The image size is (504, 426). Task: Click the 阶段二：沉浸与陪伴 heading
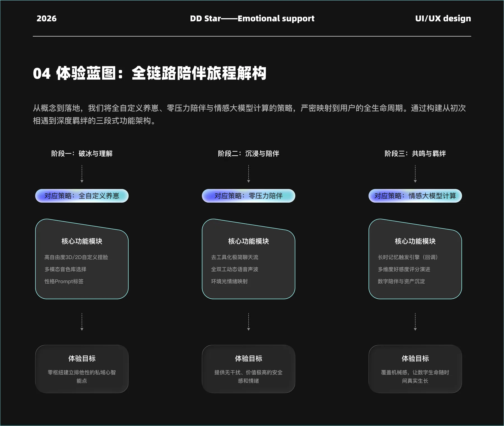[248, 153]
